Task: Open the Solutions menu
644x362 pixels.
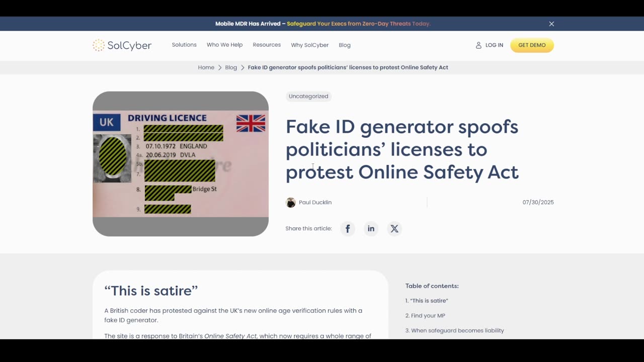Action: pos(184,45)
